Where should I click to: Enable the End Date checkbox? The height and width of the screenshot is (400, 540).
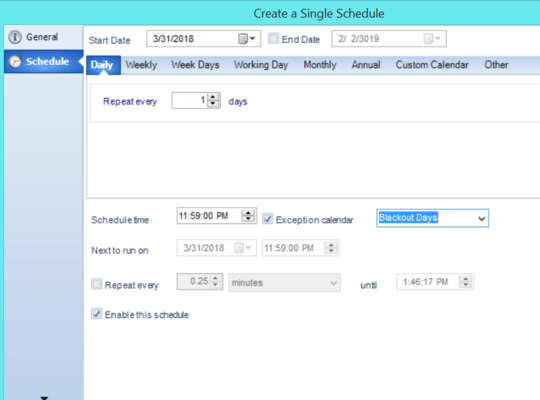273,39
